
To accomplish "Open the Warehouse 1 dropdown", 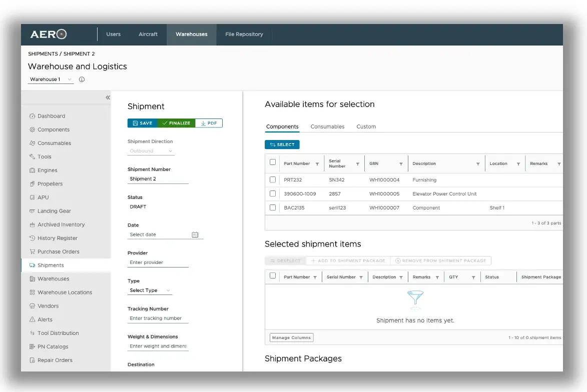I will tap(51, 79).
